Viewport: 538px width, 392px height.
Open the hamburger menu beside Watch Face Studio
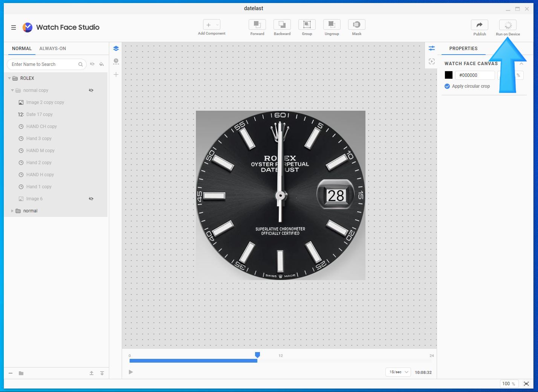click(14, 27)
